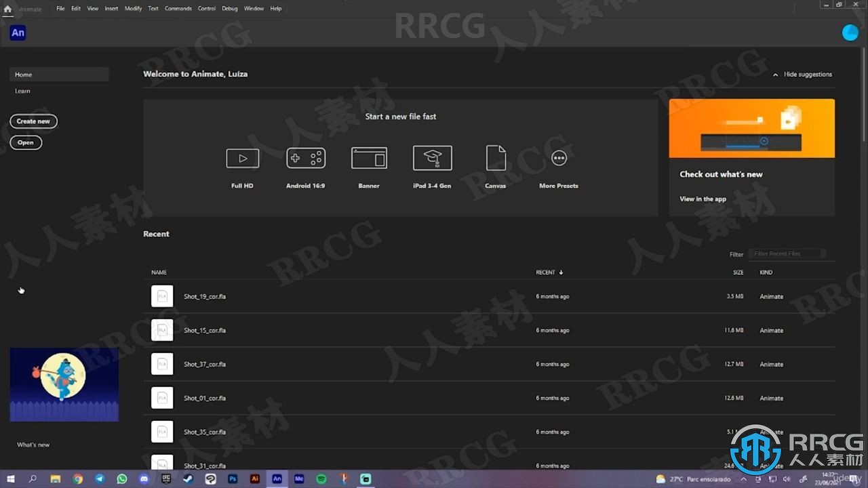Click View in the app link
Image resolution: width=868 pixels, height=488 pixels.
(703, 199)
